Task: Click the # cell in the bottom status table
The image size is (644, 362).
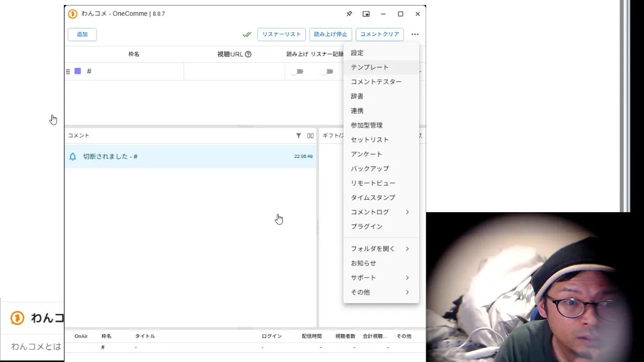Action: [x=103, y=347]
